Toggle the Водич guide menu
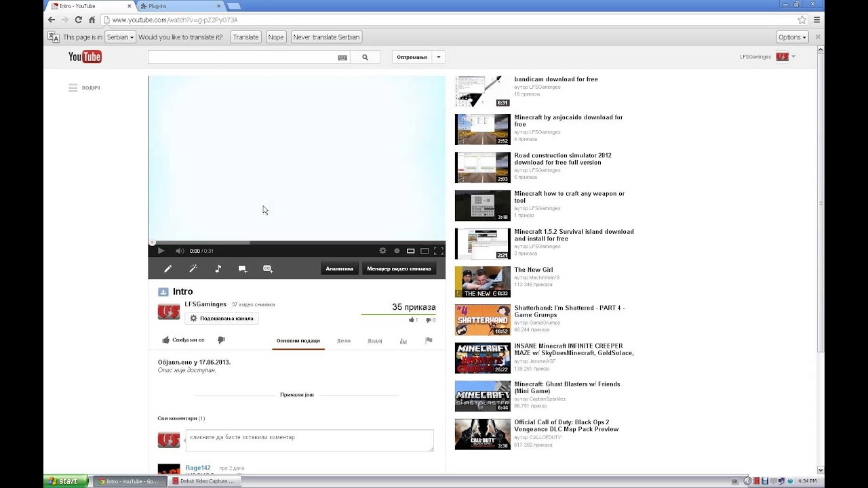 point(84,88)
